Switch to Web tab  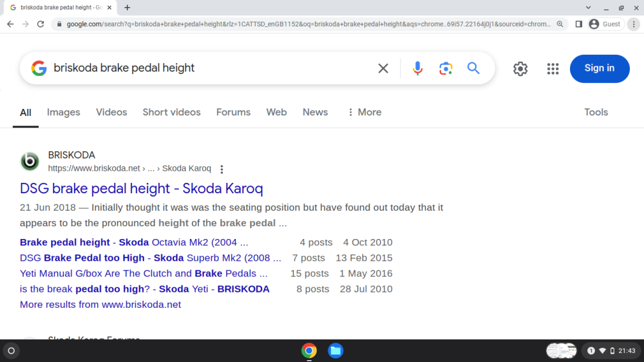tap(276, 112)
